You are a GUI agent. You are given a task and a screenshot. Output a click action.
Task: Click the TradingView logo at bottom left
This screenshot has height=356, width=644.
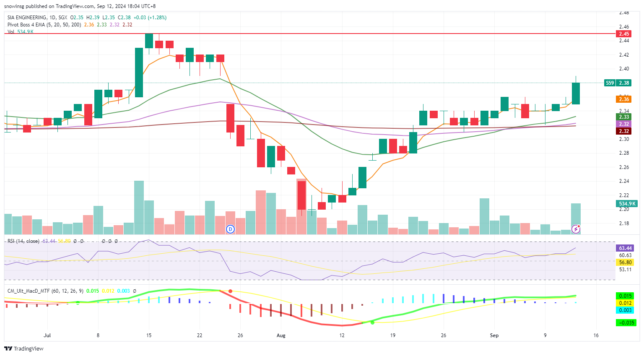[x=24, y=348]
